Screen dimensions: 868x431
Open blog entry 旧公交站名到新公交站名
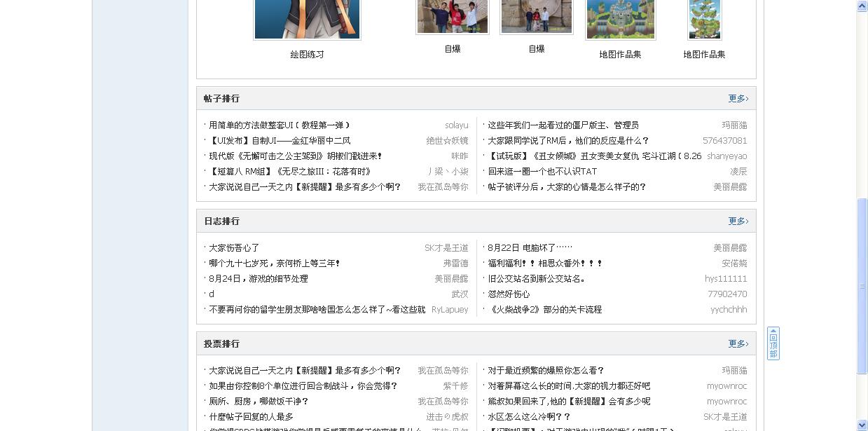pos(537,279)
